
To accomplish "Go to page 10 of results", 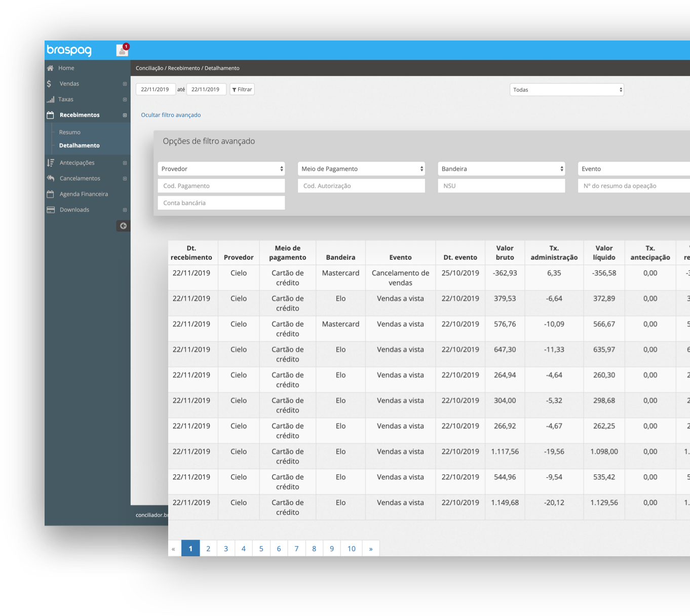I will pos(352,548).
